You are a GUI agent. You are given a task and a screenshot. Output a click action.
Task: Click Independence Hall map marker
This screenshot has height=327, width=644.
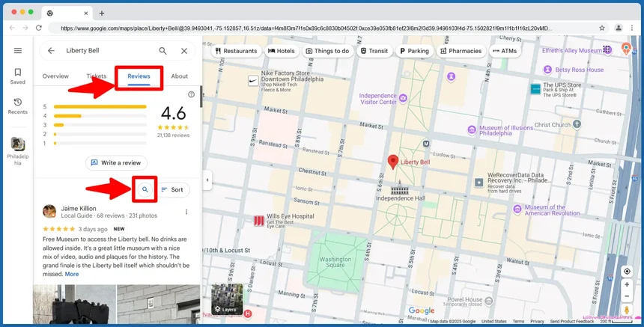point(400,188)
